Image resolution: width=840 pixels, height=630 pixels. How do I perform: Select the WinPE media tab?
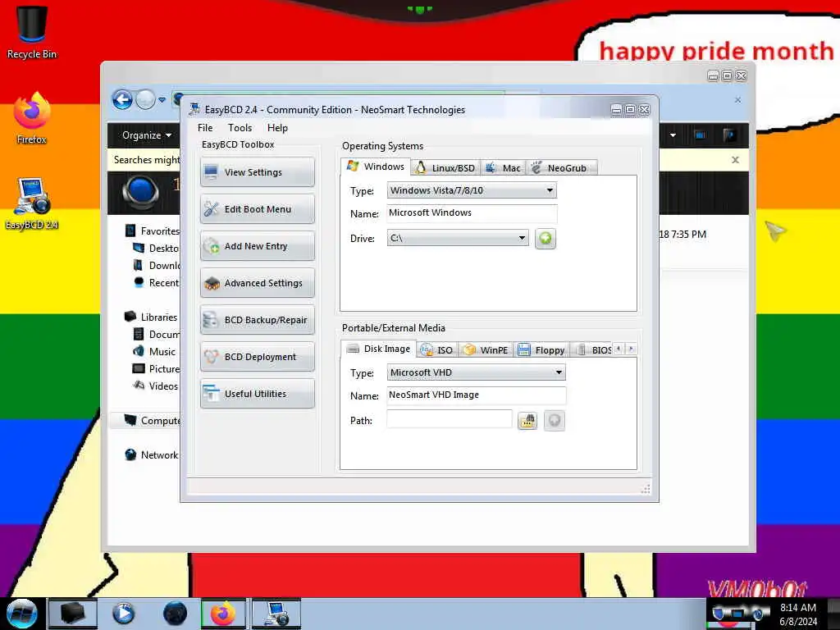point(486,349)
